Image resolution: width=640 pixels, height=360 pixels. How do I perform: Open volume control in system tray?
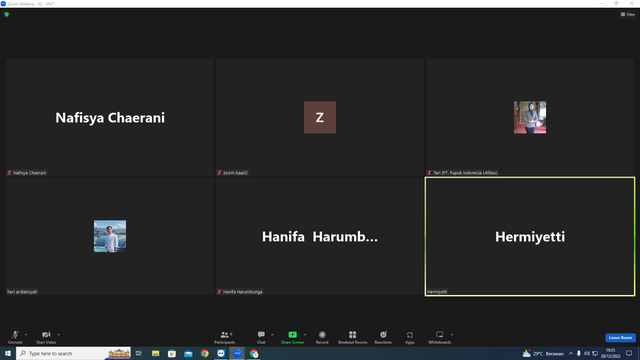(587, 353)
